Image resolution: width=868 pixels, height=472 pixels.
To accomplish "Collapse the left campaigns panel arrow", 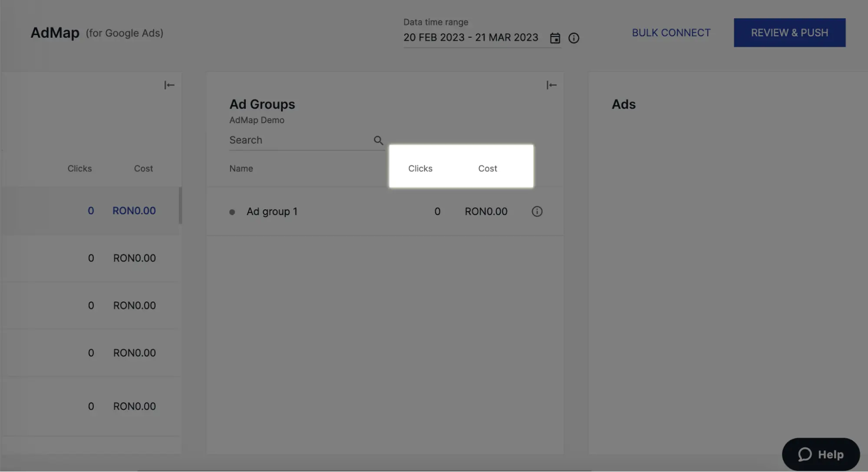I will point(169,85).
